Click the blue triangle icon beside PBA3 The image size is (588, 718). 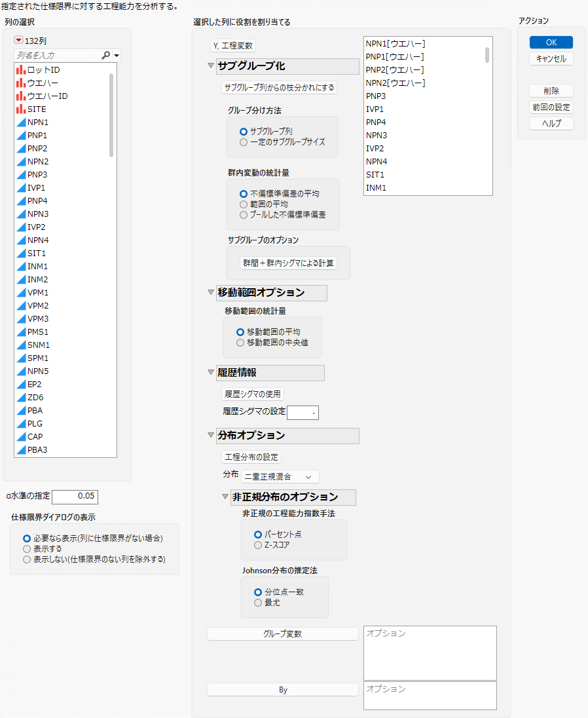(20, 449)
